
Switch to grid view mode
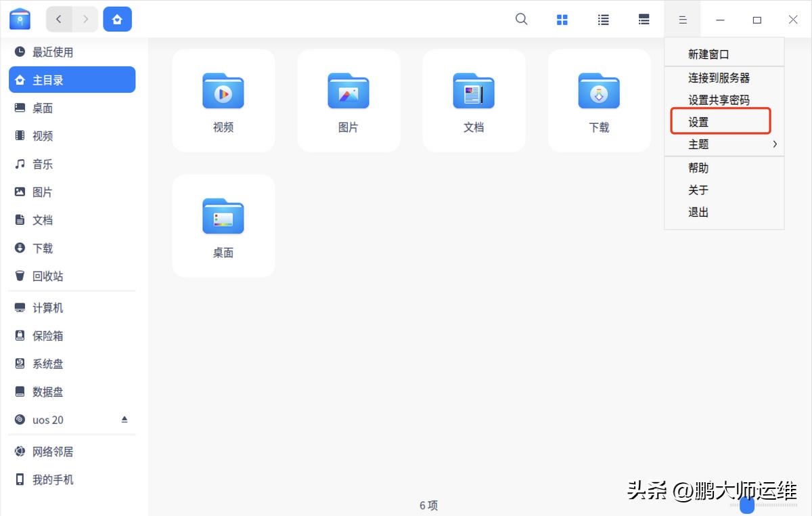[x=562, y=20]
